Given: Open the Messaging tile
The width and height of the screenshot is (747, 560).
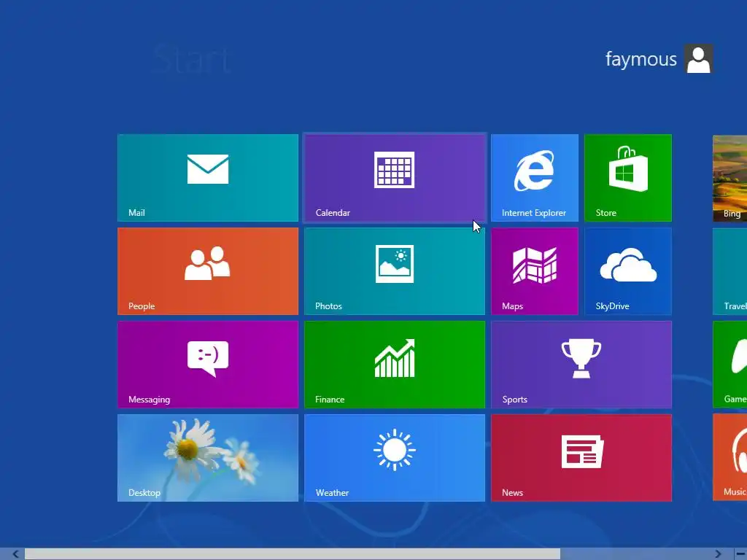Looking at the screenshot, I should (x=208, y=365).
